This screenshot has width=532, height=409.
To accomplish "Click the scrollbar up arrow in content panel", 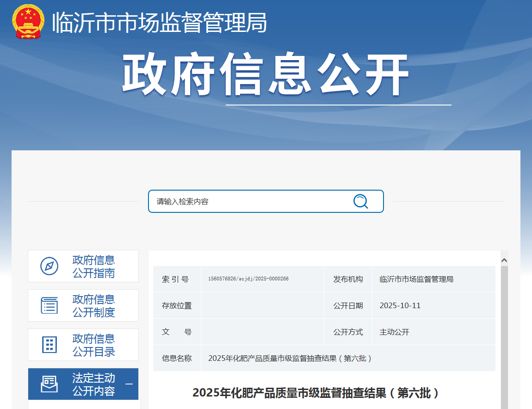I will pyautogui.click(x=504, y=260).
